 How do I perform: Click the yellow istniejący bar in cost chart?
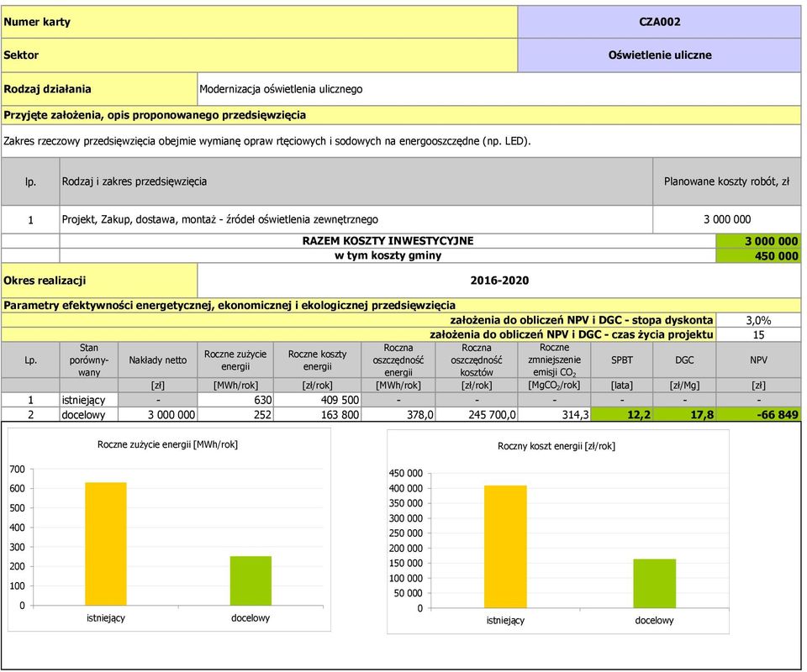click(x=505, y=547)
